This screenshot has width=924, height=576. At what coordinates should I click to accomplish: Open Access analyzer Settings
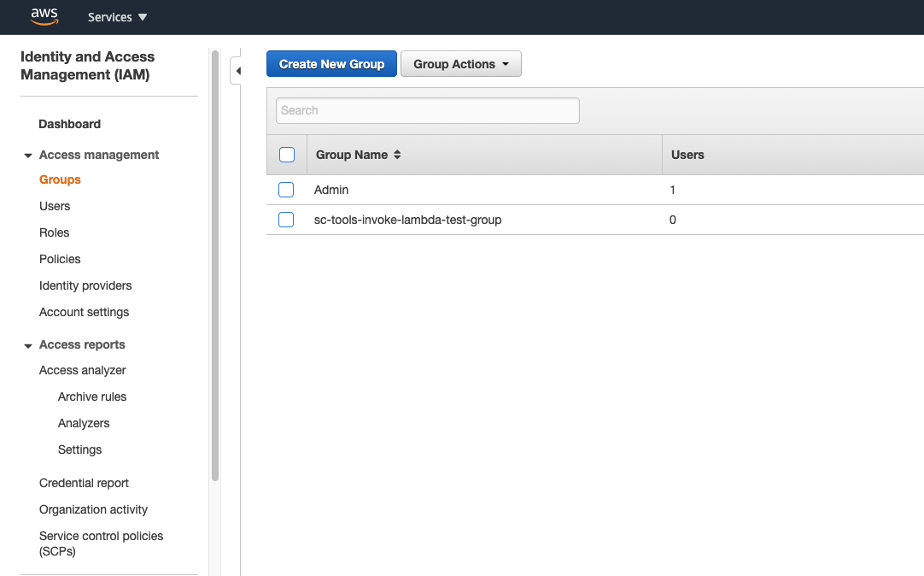click(x=79, y=450)
